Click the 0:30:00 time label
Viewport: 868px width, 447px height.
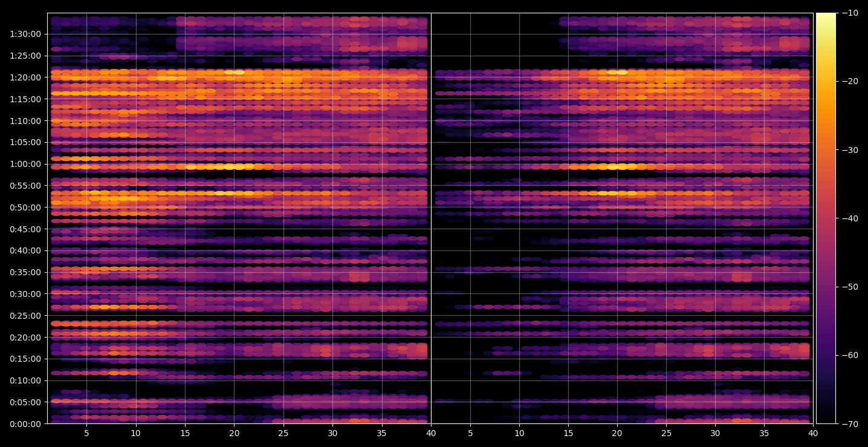click(x=25, y=294)
